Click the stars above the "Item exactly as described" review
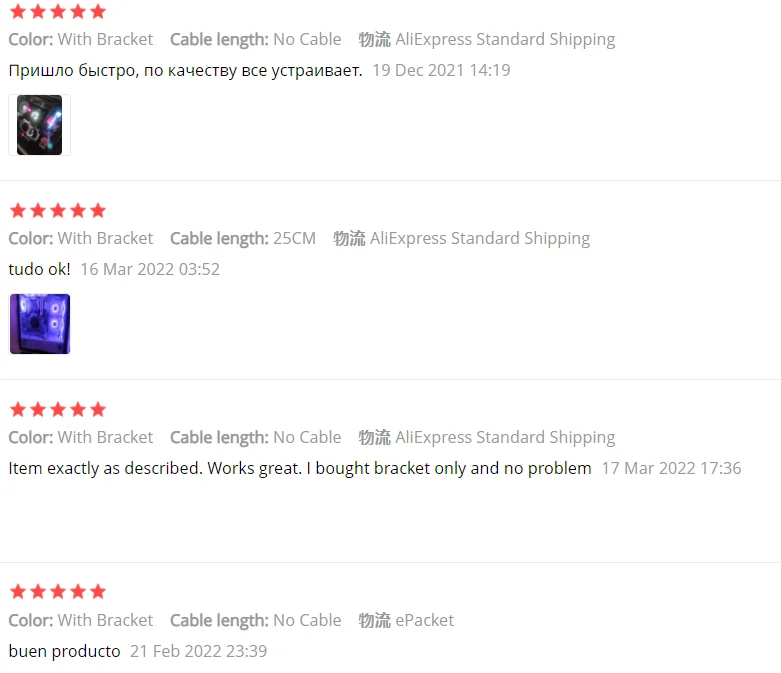Viewport: 781px width, 673px height. 57,410
